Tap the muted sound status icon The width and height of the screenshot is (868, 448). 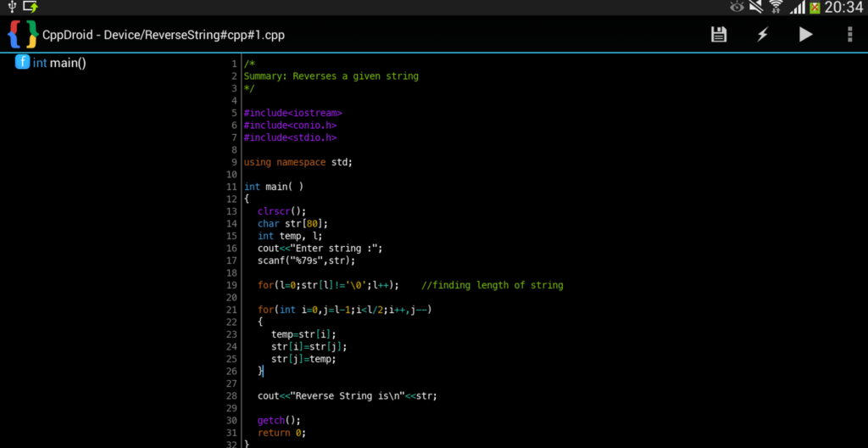pos(755,7)
